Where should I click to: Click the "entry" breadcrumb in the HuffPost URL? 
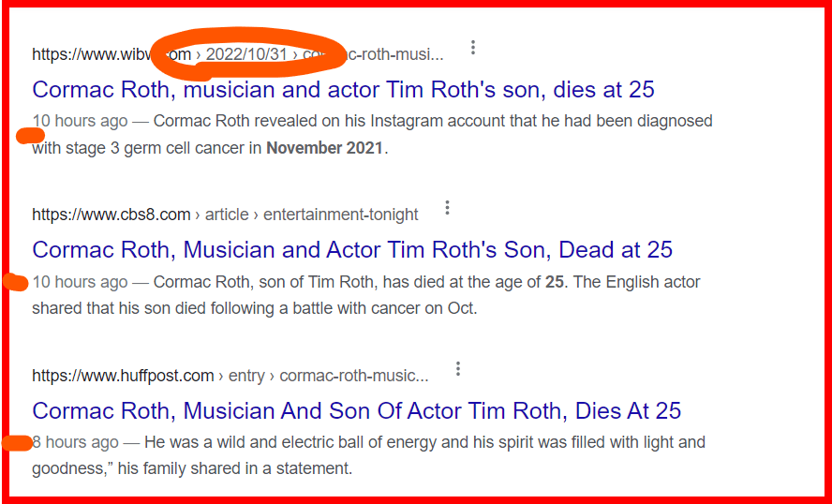246,376
